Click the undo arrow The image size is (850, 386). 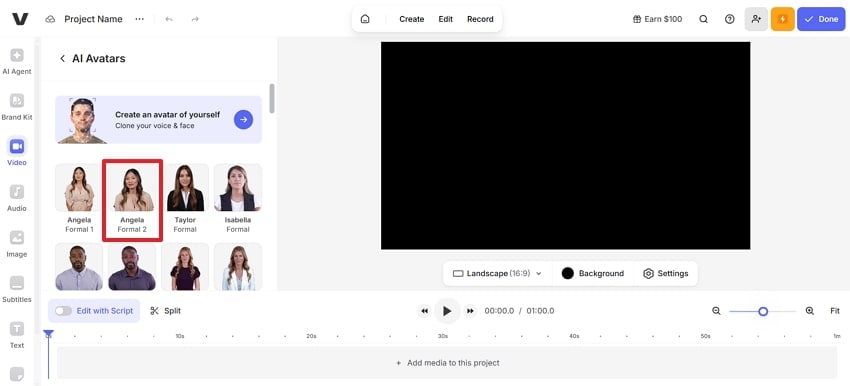click(x=169, y=19)
